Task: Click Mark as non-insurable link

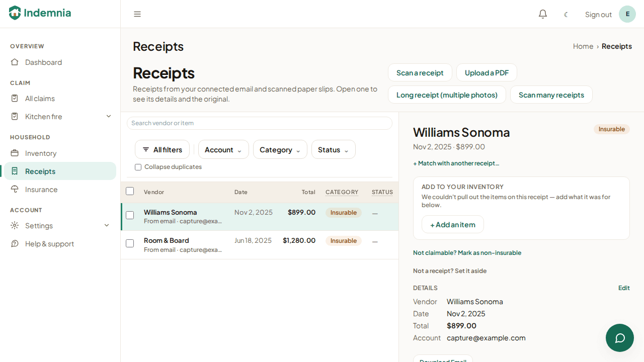Action: (467, 253)
